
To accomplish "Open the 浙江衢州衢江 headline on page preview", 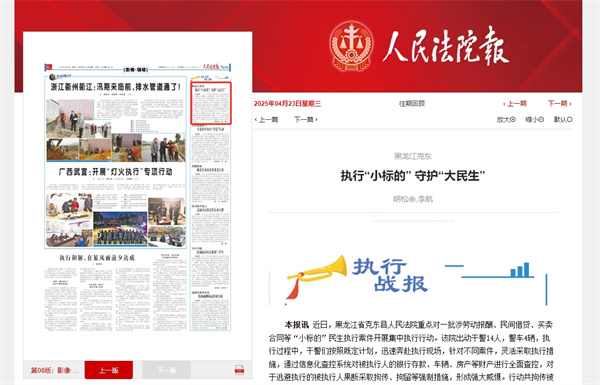I will [x=115, y=87].
